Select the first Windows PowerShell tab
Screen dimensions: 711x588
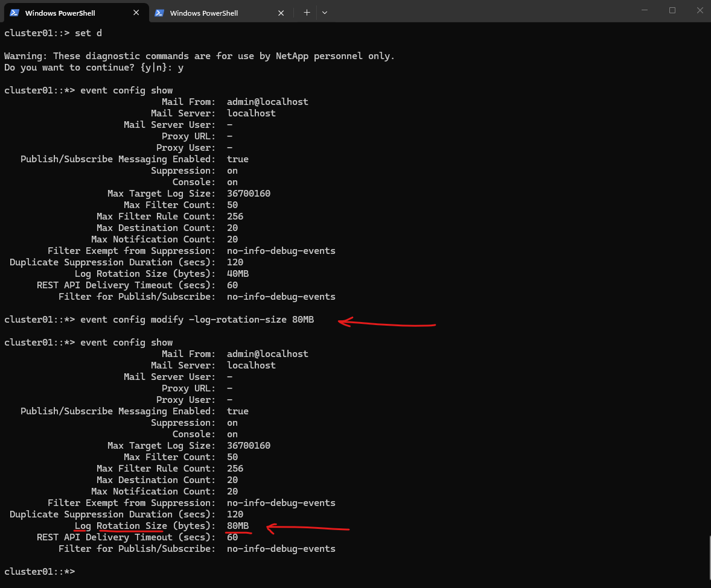coord(60,13)
